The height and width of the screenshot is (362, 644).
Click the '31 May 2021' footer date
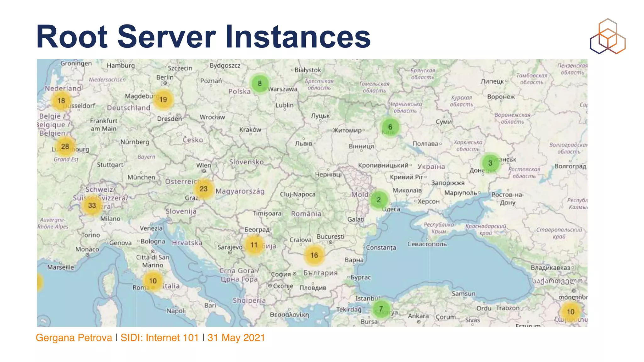click(236, 337)
